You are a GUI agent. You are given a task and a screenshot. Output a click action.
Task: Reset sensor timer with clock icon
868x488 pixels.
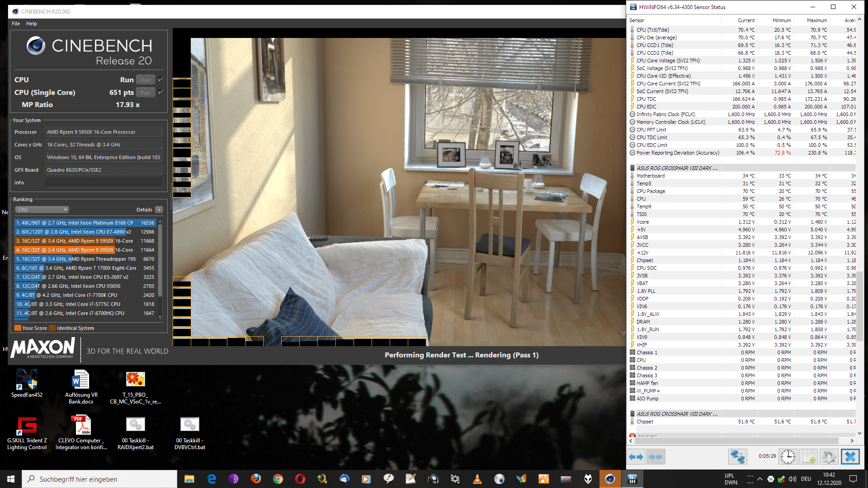tap(788, 457)
